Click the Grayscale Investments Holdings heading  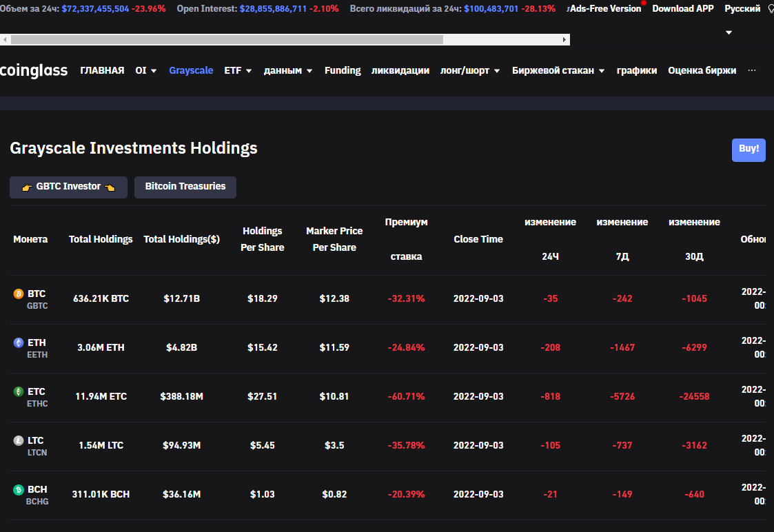(x=134, y=148)
